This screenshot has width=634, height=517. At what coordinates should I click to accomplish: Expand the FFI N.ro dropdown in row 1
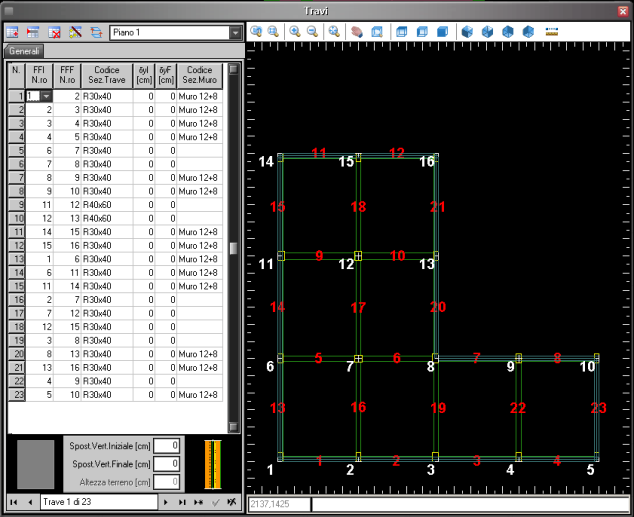(44, 96)
